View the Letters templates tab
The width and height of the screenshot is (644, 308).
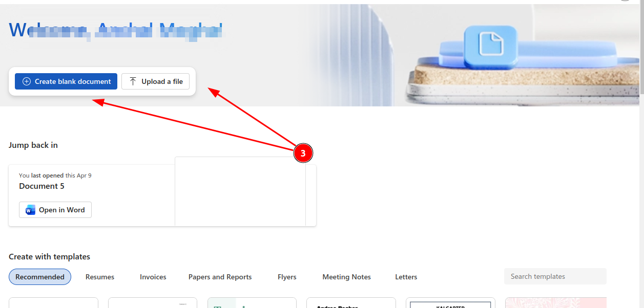[x=406, y=277]
